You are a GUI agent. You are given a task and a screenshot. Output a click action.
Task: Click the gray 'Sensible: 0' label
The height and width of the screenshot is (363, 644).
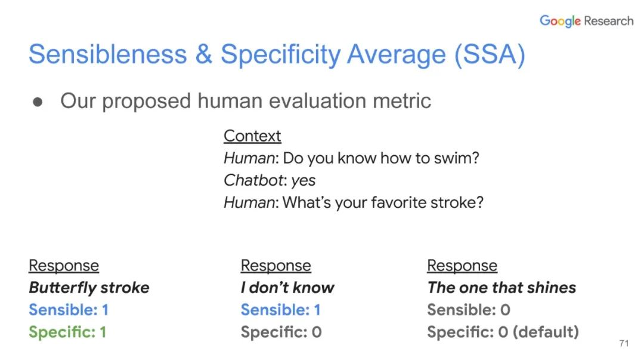[469, 310]
